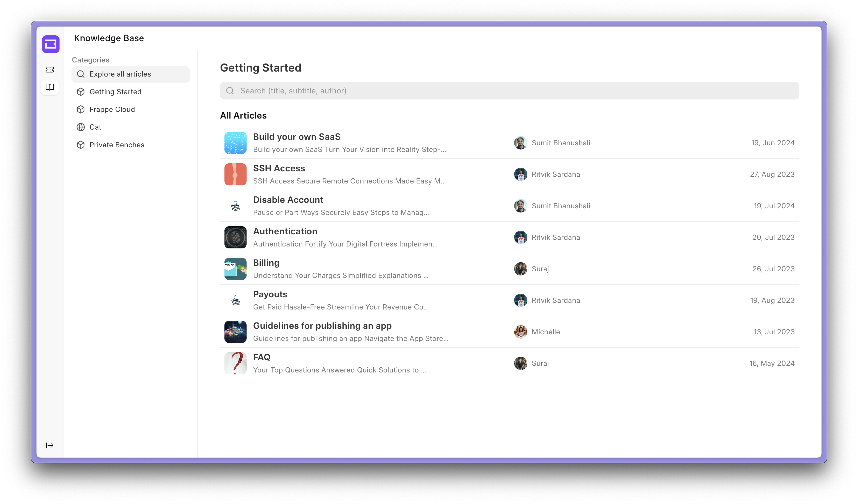Select the Getting Started category

tap(115, 91)
